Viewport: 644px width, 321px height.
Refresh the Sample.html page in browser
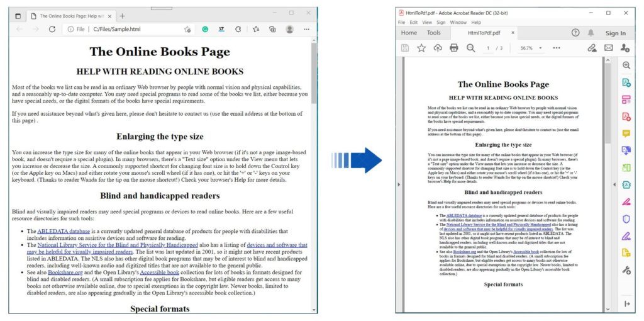pyautogui.click(x=52, y=29)
